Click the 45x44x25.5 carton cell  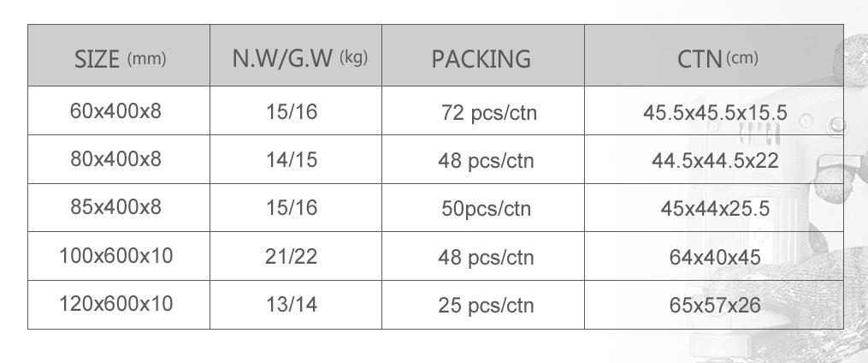click(714, 207)
